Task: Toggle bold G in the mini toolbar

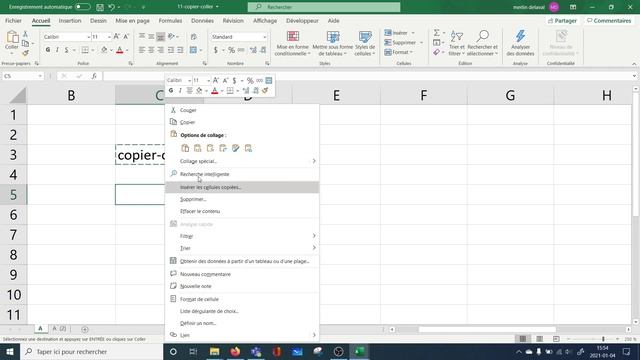Action: (171, 91)
